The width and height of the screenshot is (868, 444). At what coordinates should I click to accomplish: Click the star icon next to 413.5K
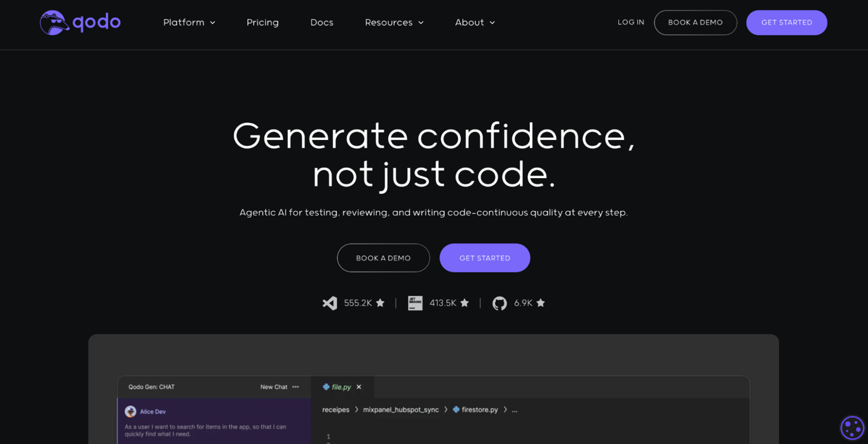[x=465, y=303]
